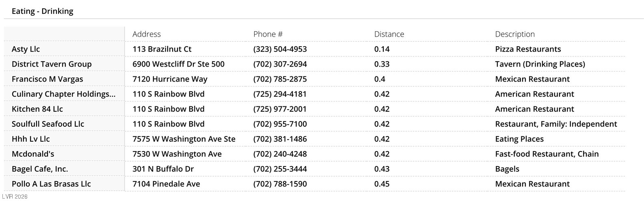Click the Address column header

pos(147,34)
